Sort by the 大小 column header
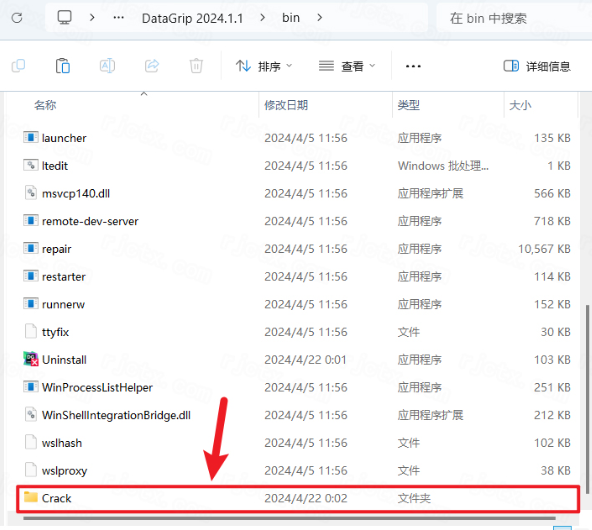The image size is (592, 530). pos(520,105)
